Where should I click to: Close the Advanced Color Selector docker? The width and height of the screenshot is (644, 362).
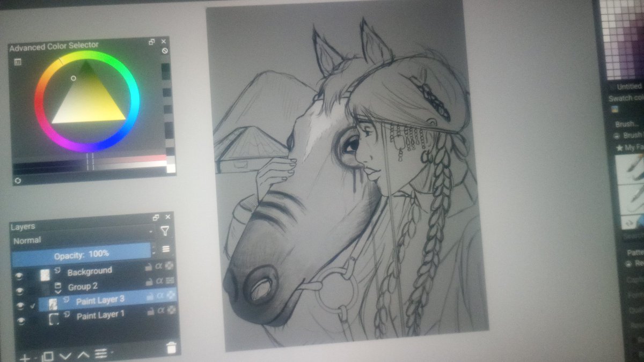point(164,41)
